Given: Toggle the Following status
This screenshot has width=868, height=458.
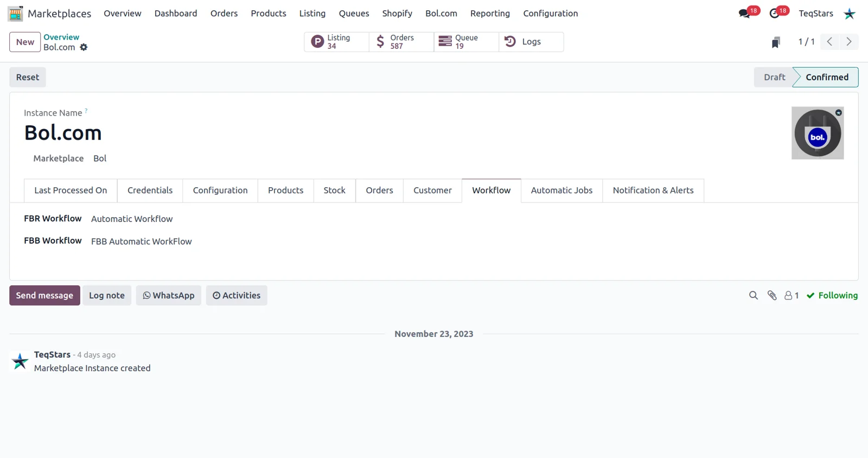Looking at the screenshot, I should 832,296.
